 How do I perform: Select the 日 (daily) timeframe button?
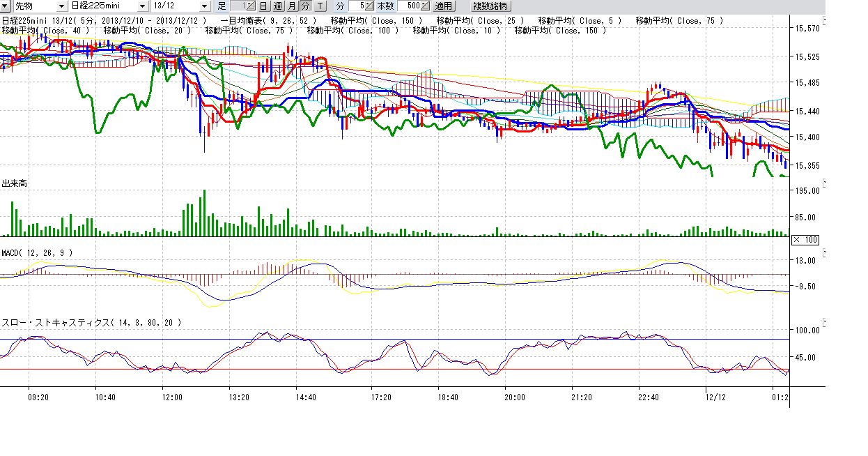coord(263,6)
